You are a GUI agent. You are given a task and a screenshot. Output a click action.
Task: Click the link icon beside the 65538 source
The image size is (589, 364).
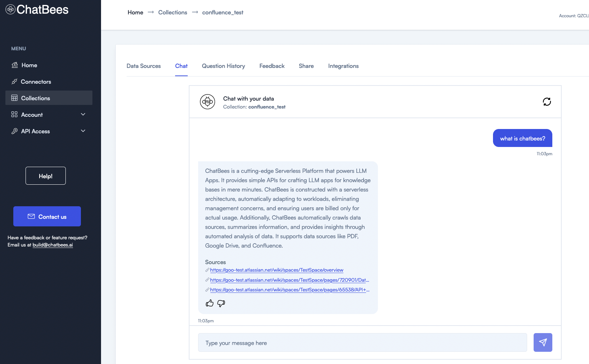tap(207, 290)
